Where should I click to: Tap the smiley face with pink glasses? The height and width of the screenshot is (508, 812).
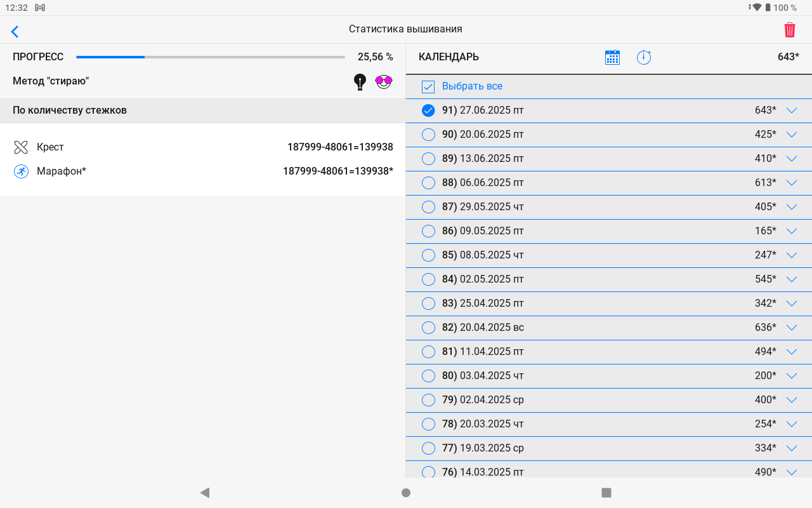(x=384, y=81)
